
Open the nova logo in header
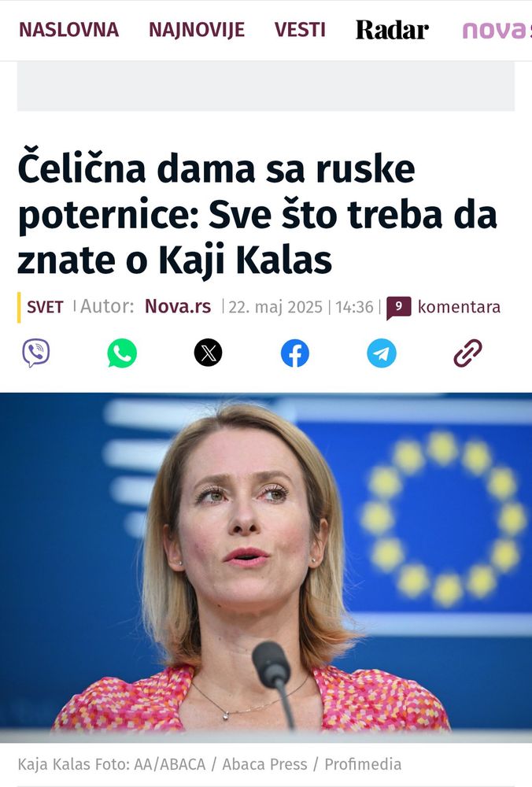(496, 30)
